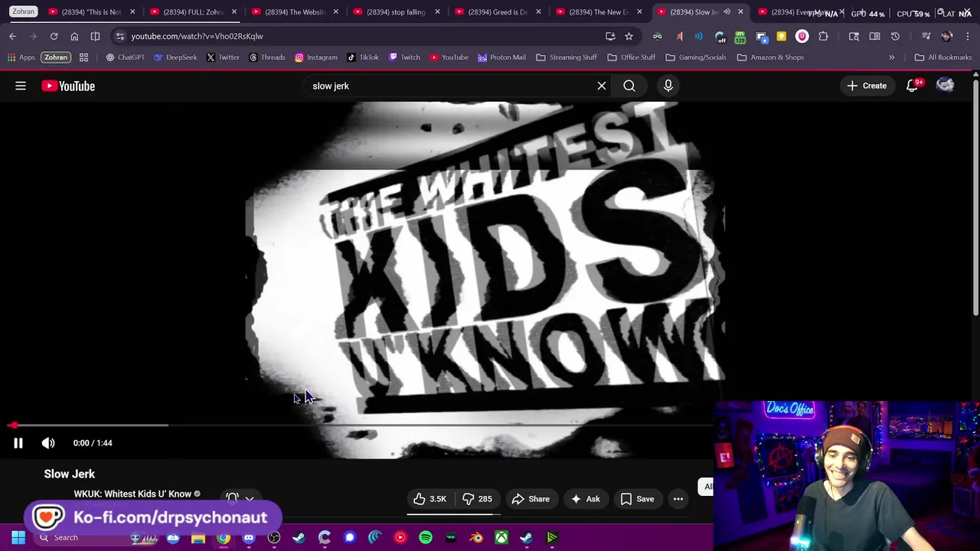The width and height of the screenshot is (980, 551).
Task: Open File Explorer from the taskbar
Action: [198, 538]
